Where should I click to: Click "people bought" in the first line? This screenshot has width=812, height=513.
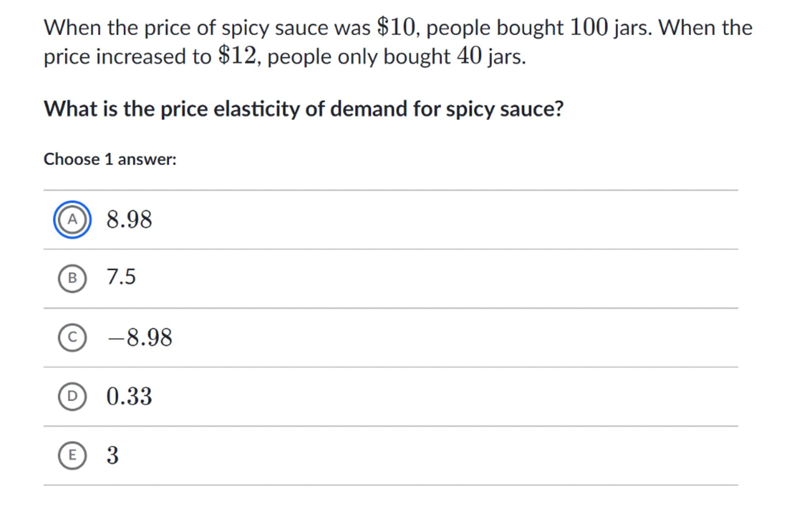[494, 28]
